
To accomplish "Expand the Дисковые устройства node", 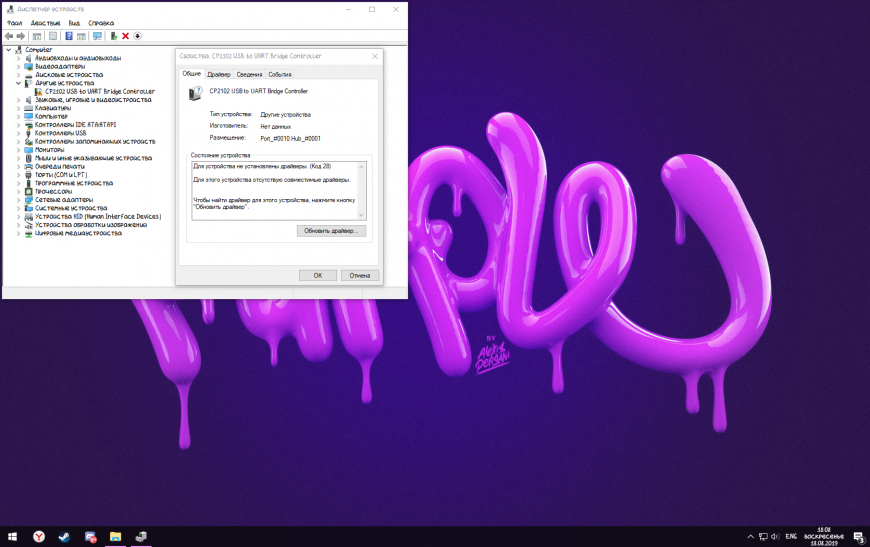I will tap(18, 74).
